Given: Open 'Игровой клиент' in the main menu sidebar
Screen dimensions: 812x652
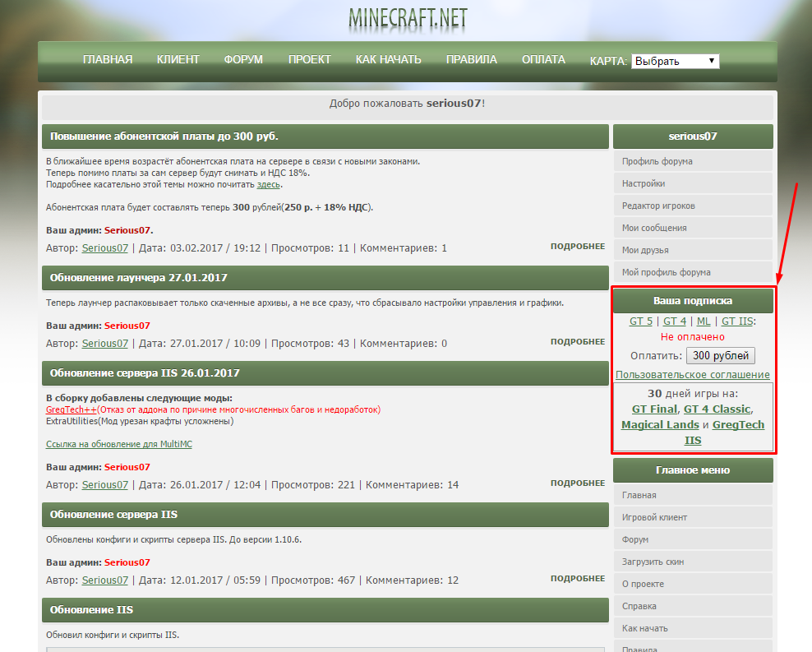Looking at the screenshot, I should [x=693, y=517].
